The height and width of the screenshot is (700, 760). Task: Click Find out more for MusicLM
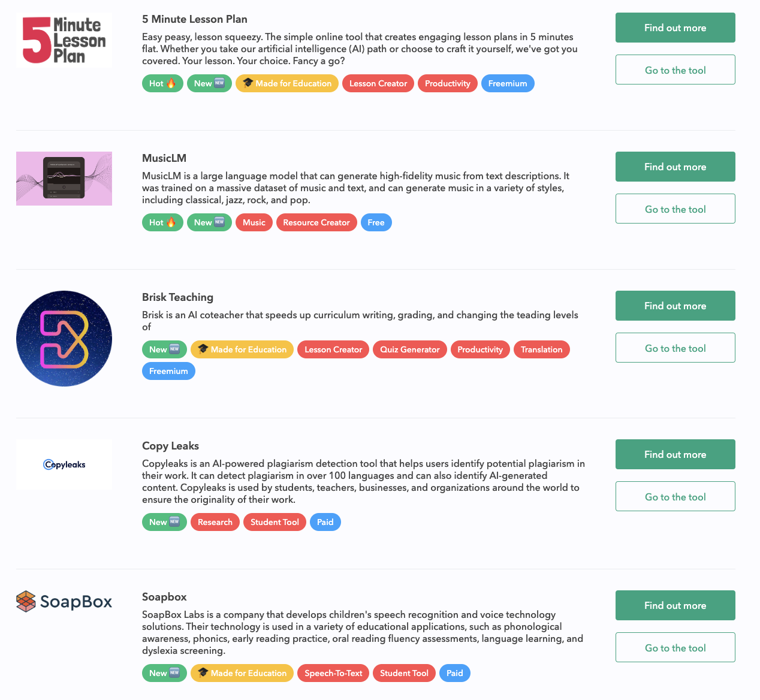pyautogui.click(x=675, y=167)
